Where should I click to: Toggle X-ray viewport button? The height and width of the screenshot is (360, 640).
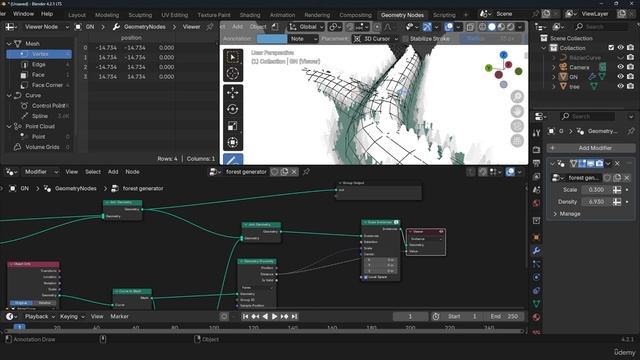click(470, 27)
